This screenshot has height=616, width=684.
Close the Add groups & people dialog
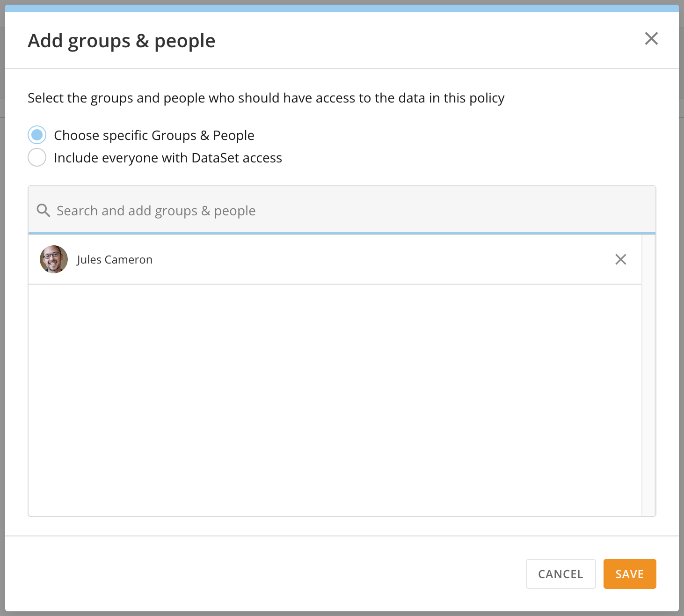tap(651, 38)
